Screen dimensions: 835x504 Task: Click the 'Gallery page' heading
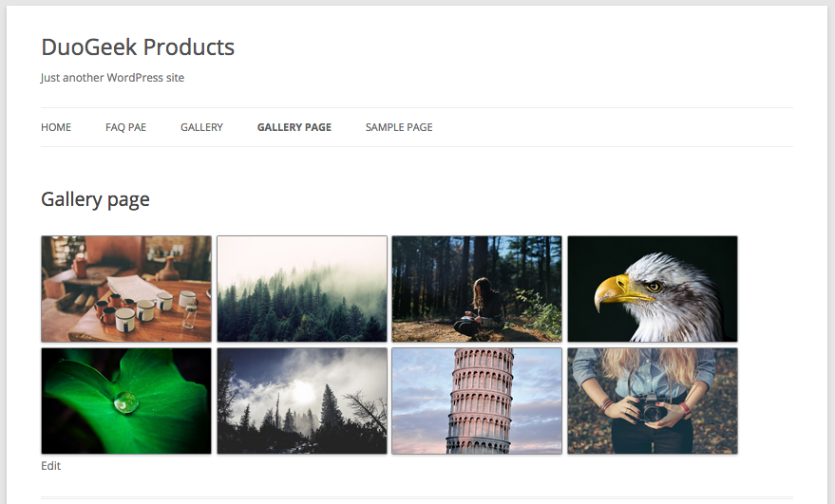[x=95, y=199]
